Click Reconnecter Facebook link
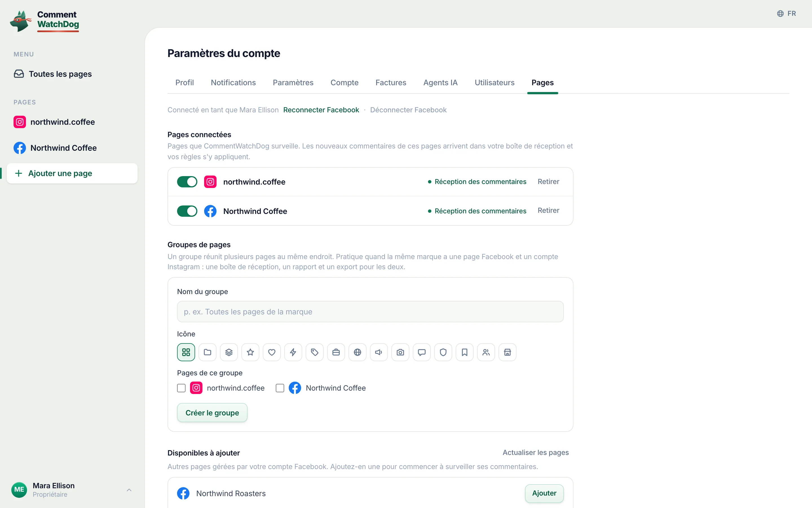This screenshot has height=508, width=812. coord(321,110)
